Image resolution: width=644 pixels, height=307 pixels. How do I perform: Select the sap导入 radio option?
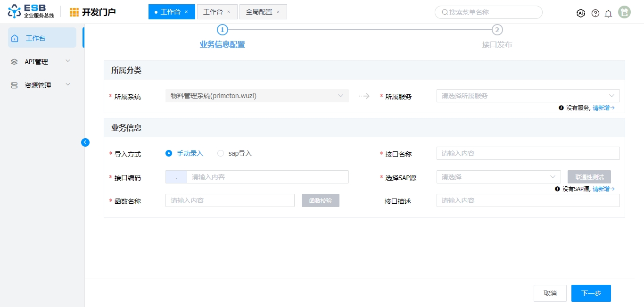221,153
